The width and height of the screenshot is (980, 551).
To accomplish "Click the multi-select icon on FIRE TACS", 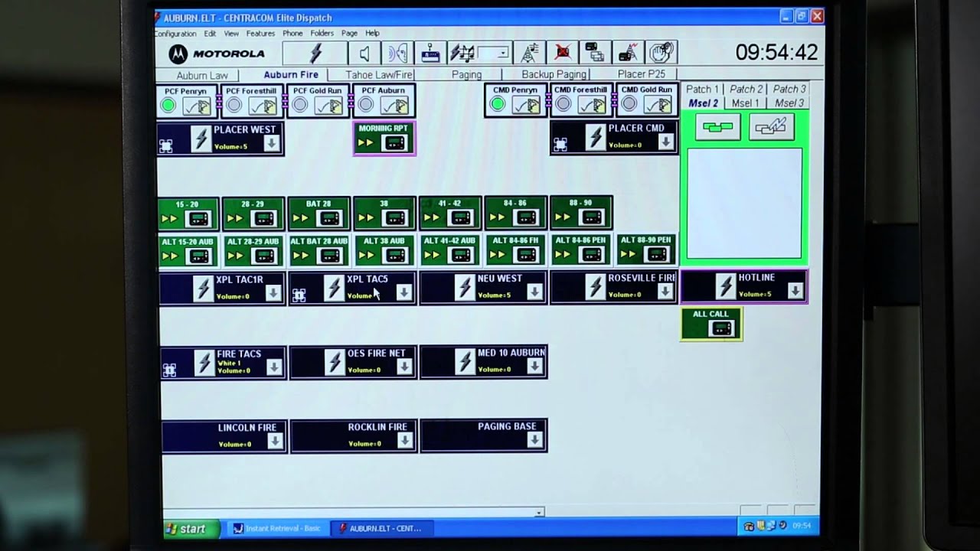I will coord(169,370).
